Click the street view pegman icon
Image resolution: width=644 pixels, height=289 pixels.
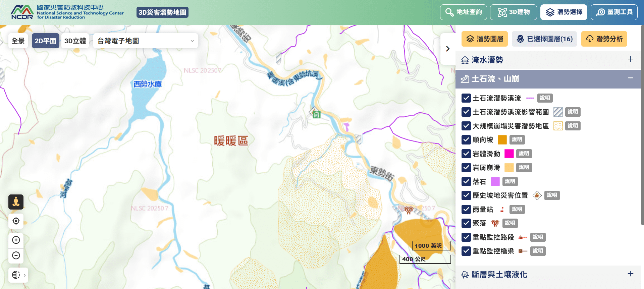16,202
